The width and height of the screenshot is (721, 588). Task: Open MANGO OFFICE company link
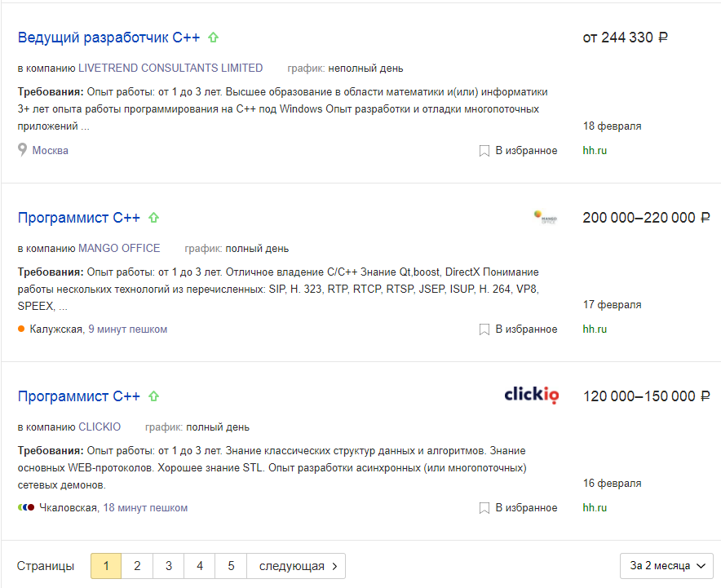119,248
